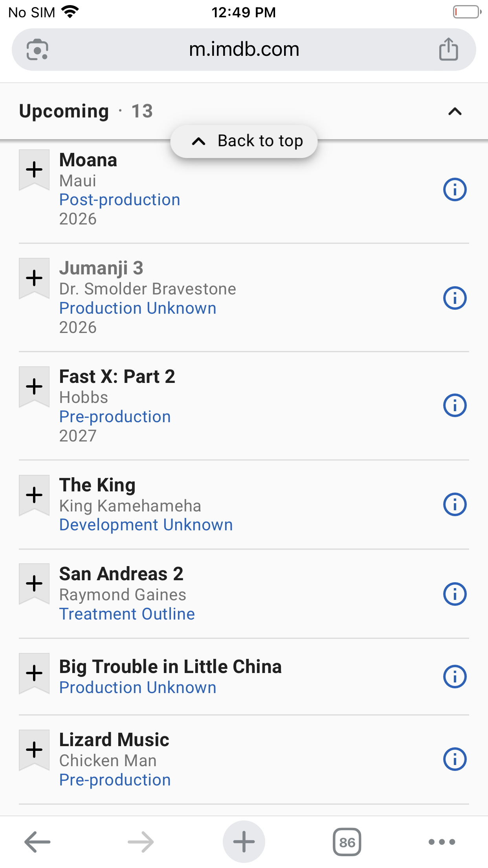This screenshot has height=868, width=488.
Task: Add Lizard Music to watchlist
Action: pos(34,750)
